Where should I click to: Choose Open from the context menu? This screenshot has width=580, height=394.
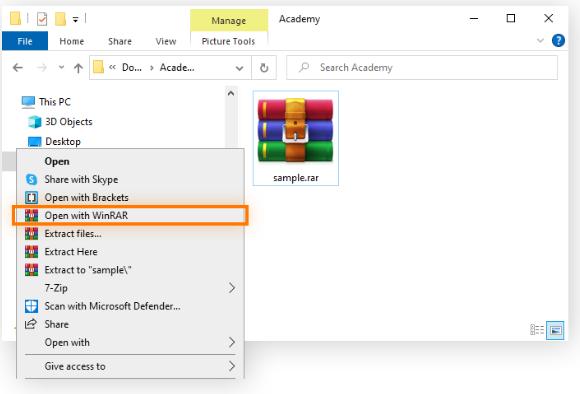point(130,161)
